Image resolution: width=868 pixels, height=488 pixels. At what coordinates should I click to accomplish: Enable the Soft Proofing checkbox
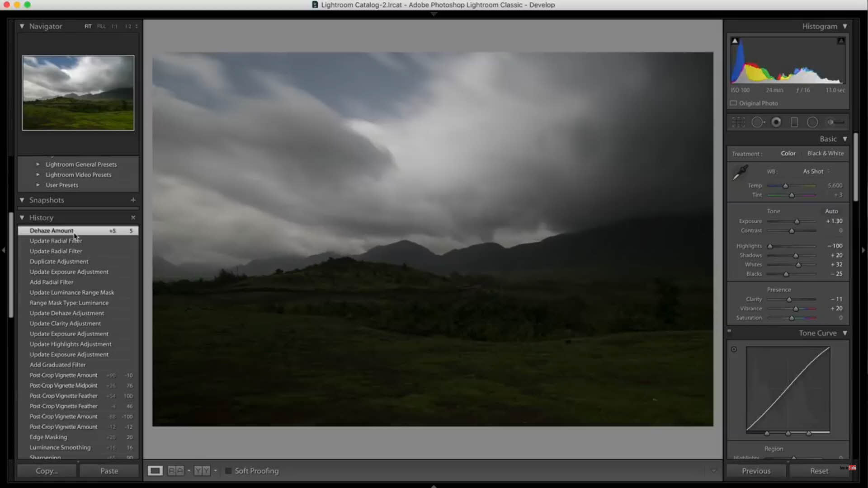pyautogui.click(x=228, y=471)
